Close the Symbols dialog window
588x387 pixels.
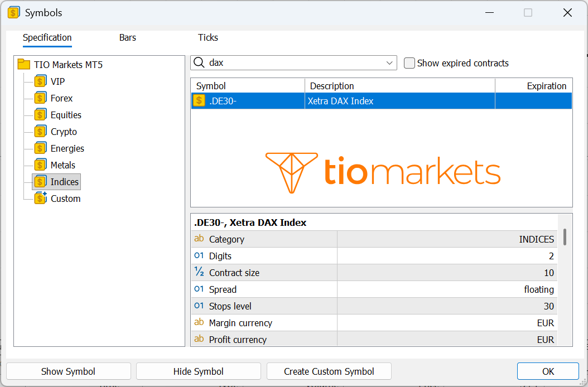[567, 13]
